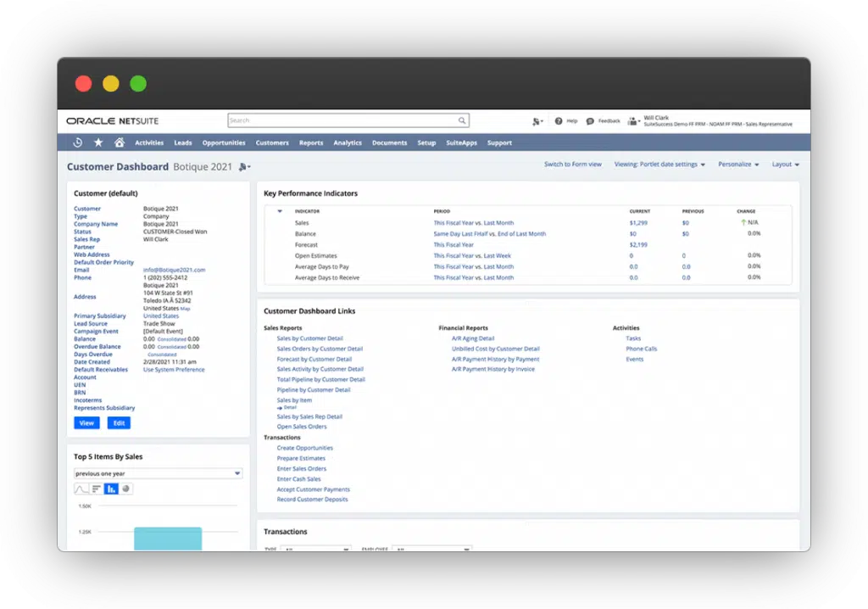Click Accept Customer Payments link

click(x=314, y=489)
